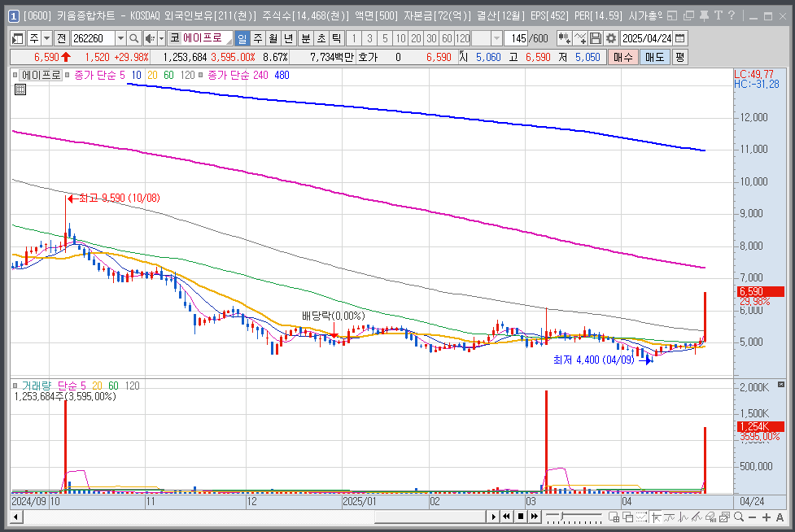Image resolution: width=795 pixels, height=532 pixels.
Task: Open stock code 262260 history dropdown
Action: pos(120,38)
